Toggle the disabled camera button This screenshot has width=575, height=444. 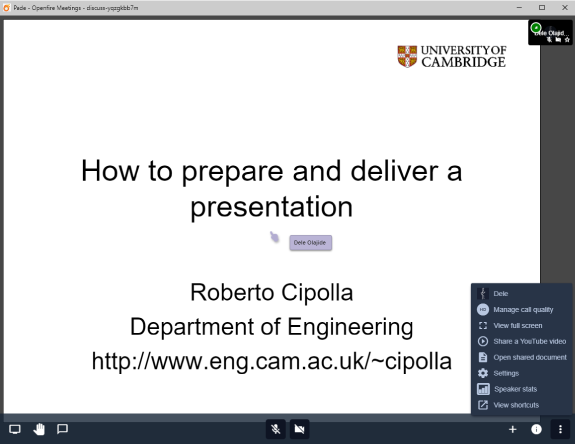click(x=300, y=429)
